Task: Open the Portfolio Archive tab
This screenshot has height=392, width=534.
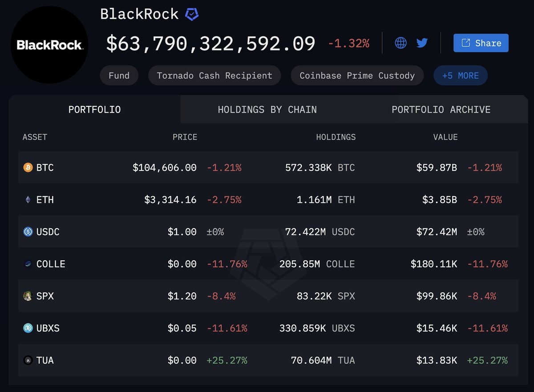Action: click(x=441, y=109)
